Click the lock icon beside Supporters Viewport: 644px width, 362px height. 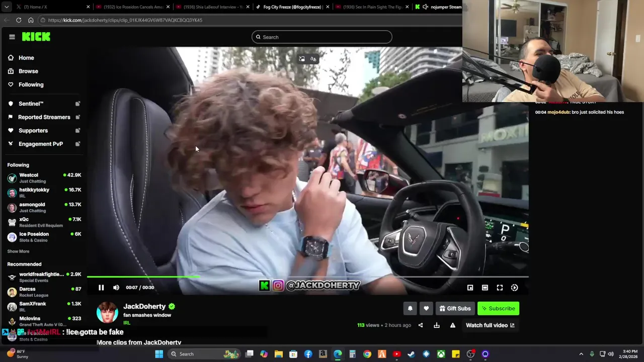(x=77, y=131)
